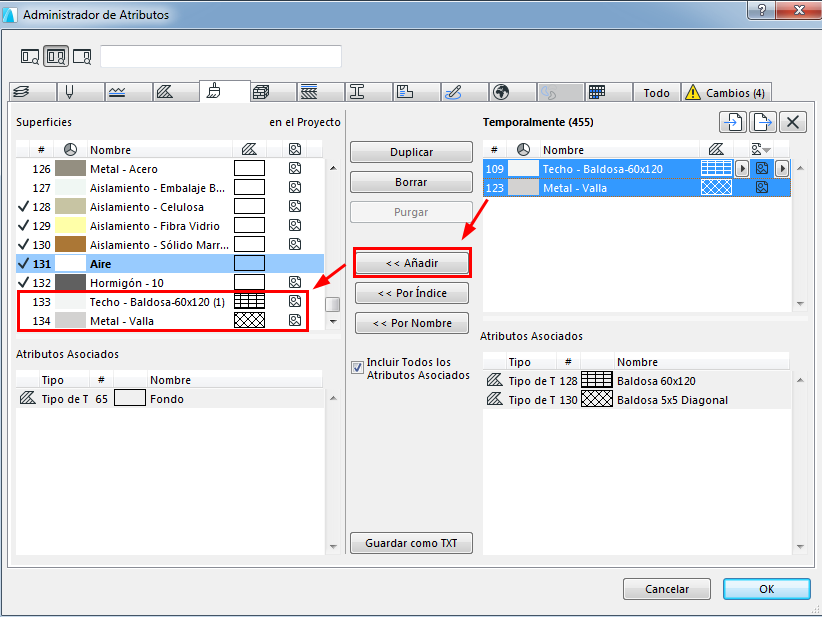Open the Composites tab
Image resolution: width=822 pixels, height=617 pixels.
(321, 92)
